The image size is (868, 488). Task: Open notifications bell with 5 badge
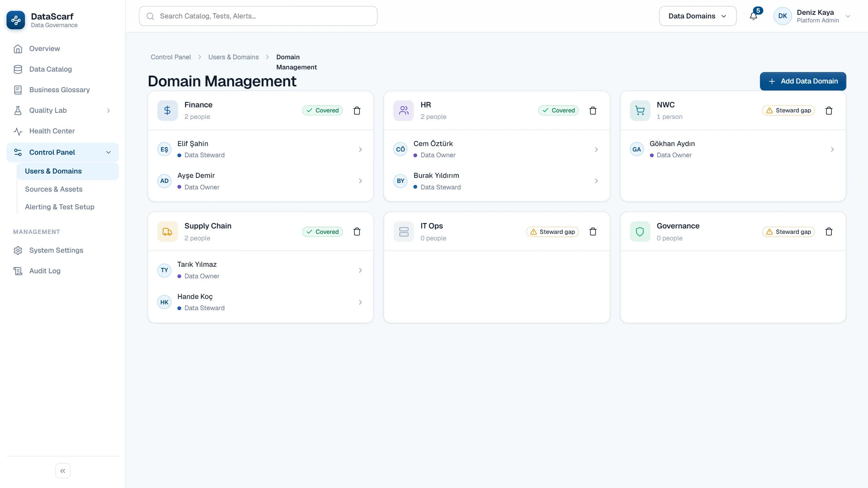(x=754, y=16)
